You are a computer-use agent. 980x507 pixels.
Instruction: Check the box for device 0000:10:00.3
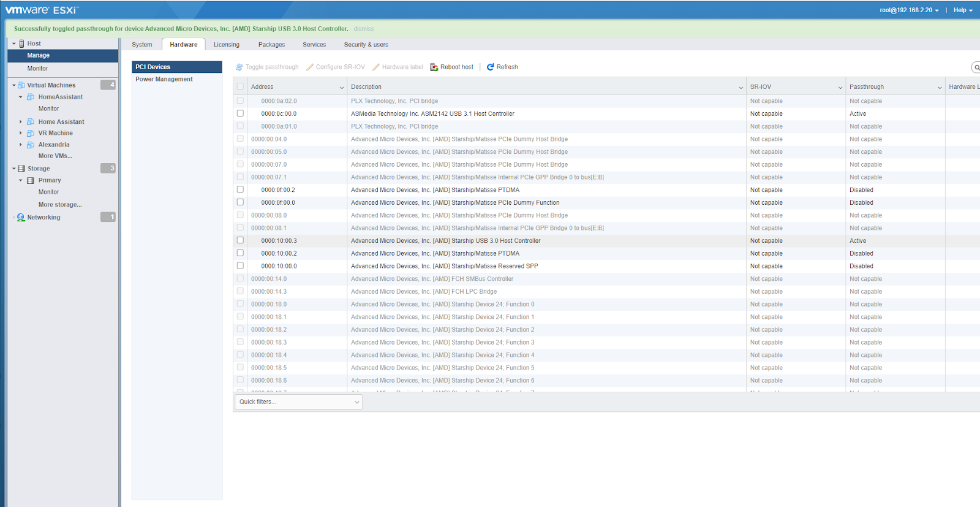[x=240, y=240]
